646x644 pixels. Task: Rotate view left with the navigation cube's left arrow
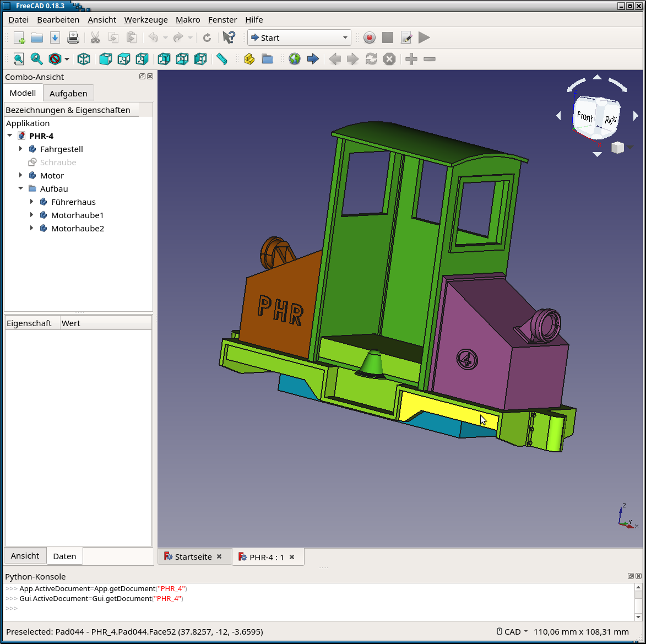558,116
